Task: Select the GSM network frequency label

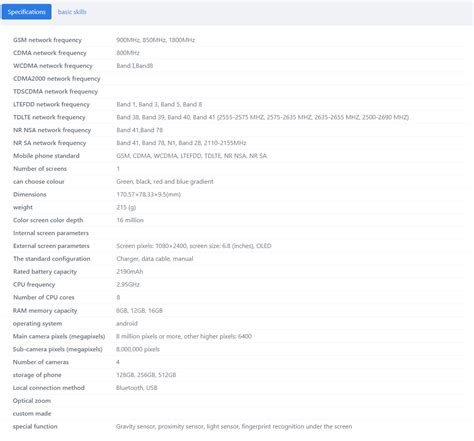Action: [x=47, y=40]
